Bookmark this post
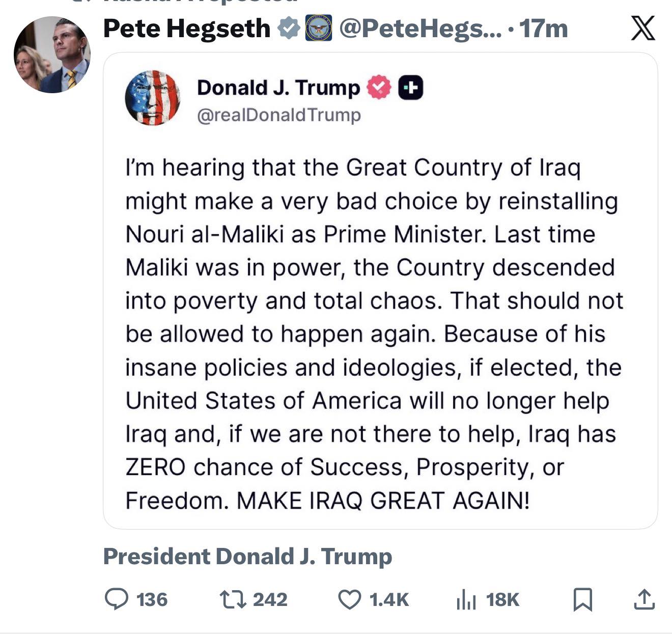The image size is (672, 636). pyautogui.click(x=582, y=599)
